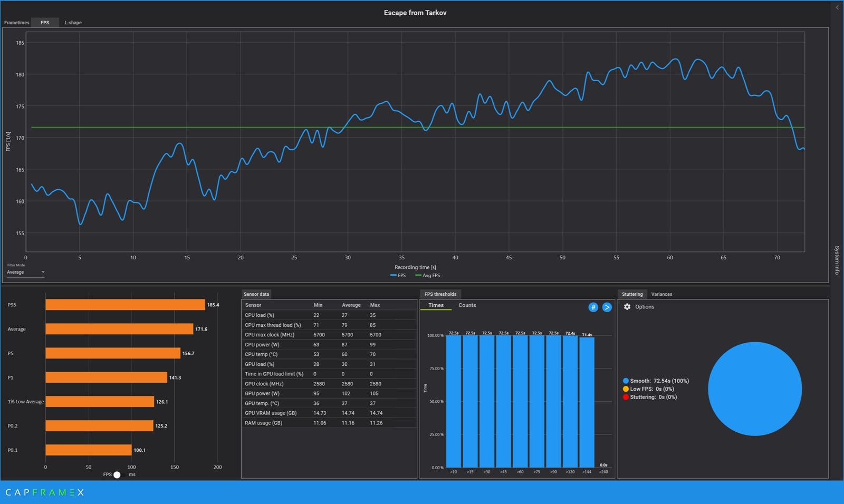Open the L-shape tab
This screenshot has height=504, width=844.
[73, 23]
